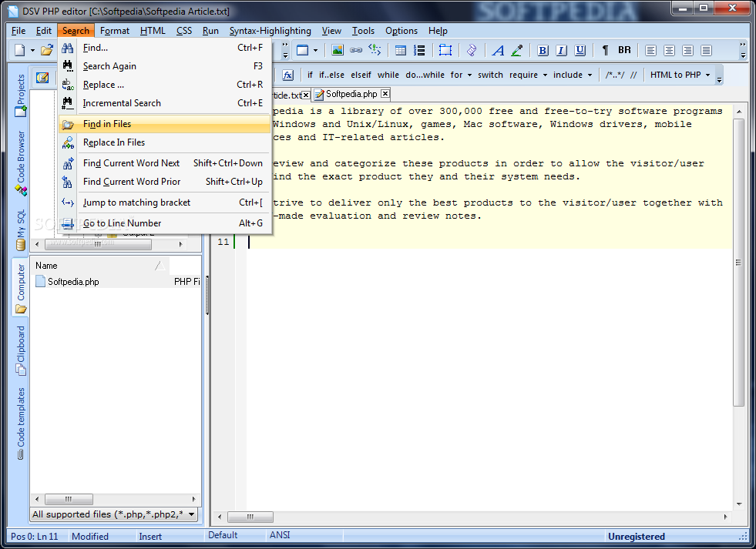Image resolution: width=756 pixels, height=549 pixels.
Task: Open the HTML to PHP dropdown
Action: click(x=708, y=75)
